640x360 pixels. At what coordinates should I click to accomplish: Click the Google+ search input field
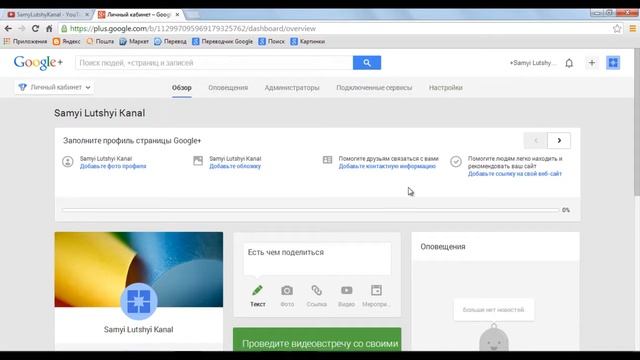[214, 63]
